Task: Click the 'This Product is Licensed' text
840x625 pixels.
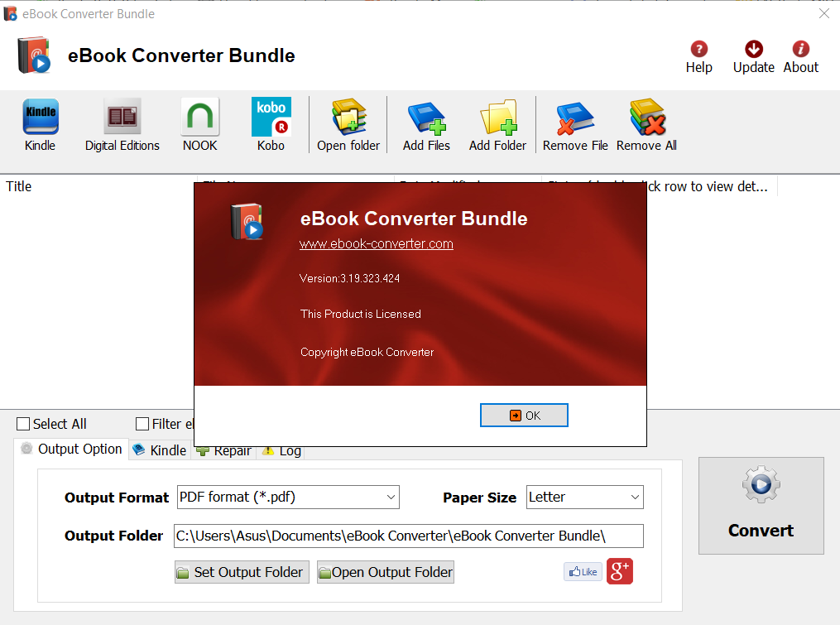Action: pos(361,314)
